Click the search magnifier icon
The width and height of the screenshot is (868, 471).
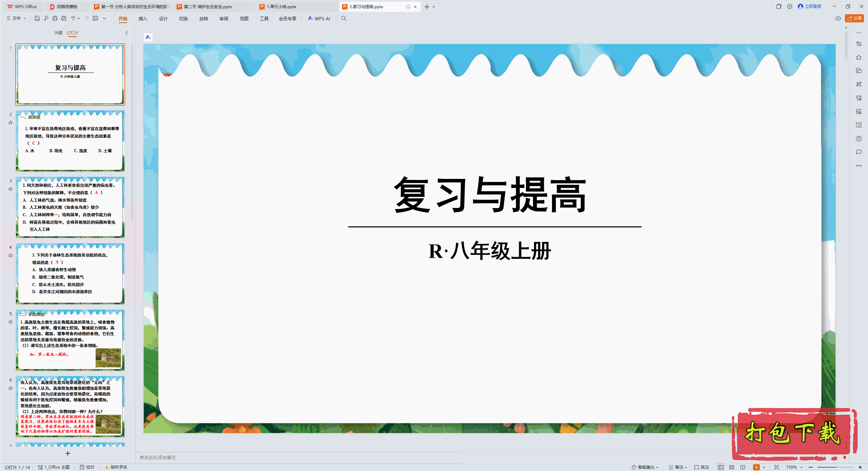point(344,18)
